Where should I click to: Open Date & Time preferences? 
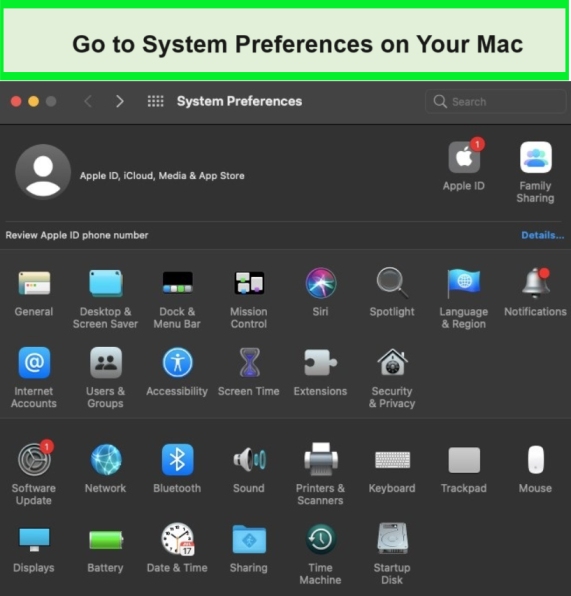point(178,539)
